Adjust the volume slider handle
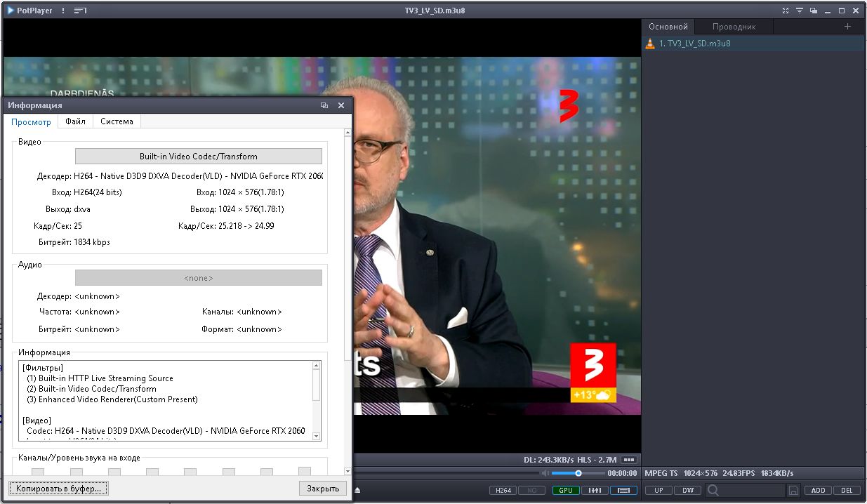The width and height of the screenshot is (867, 504). tap(578, 473)
